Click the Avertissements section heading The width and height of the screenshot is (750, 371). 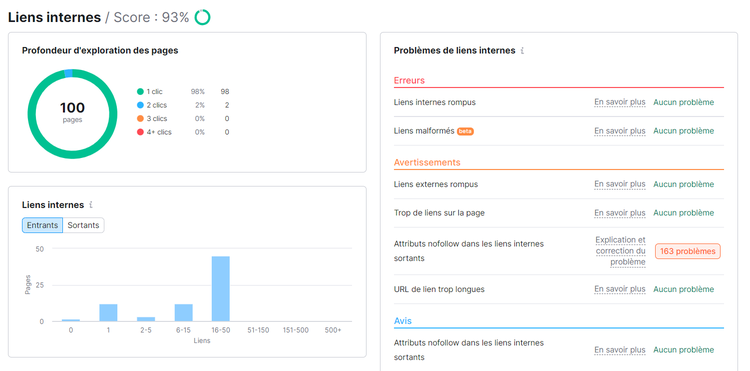pos(427,163)
